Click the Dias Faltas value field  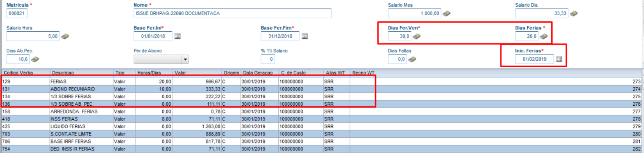397,59
